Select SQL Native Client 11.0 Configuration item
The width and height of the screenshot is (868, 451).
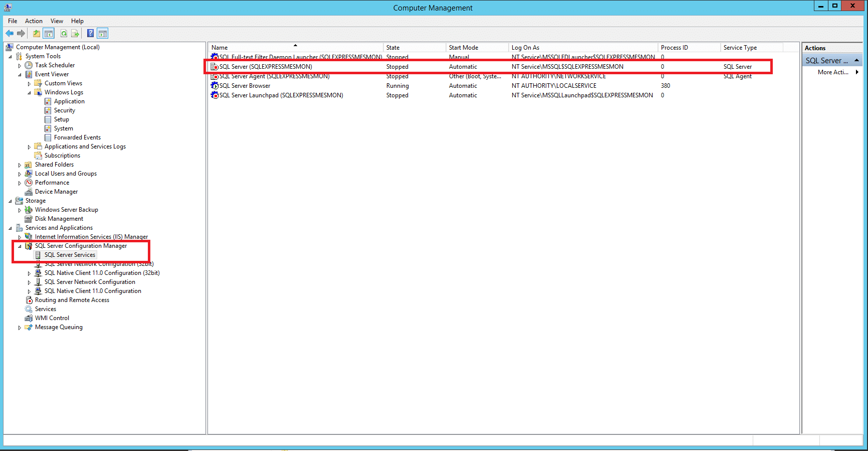coord(93,291)
